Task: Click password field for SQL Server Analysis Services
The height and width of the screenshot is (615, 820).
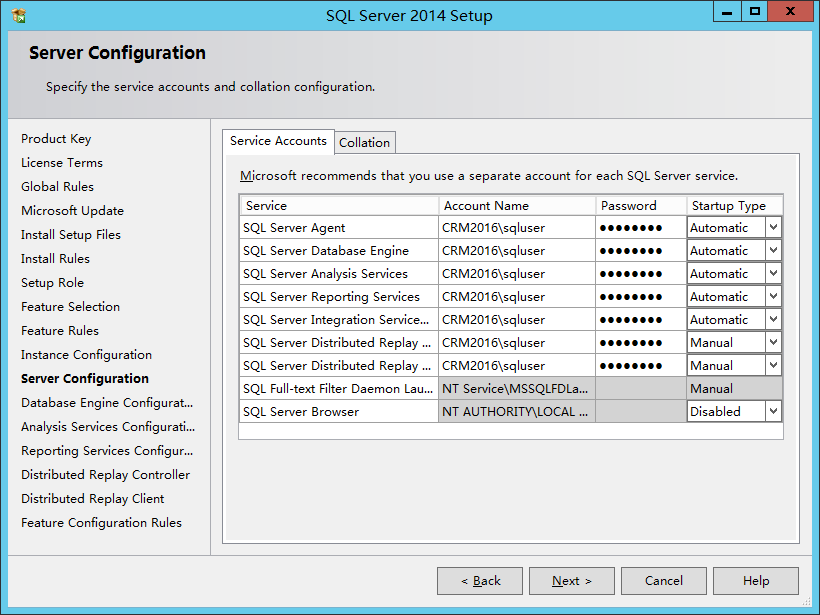Action: tap(641, 274)
